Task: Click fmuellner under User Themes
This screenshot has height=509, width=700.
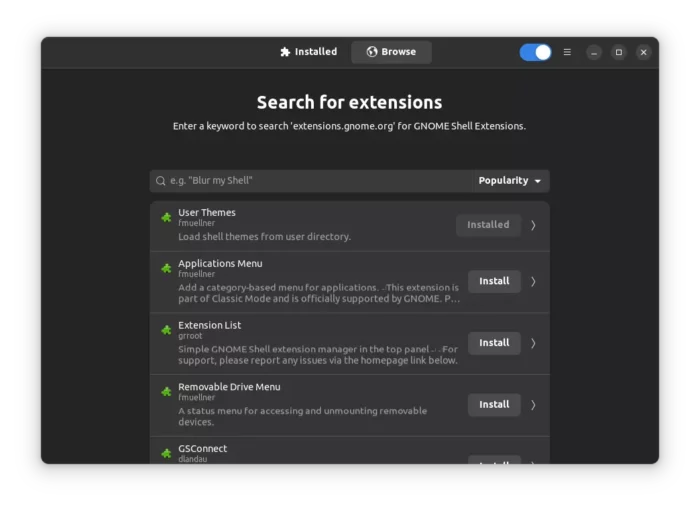Action: point(196,223)
